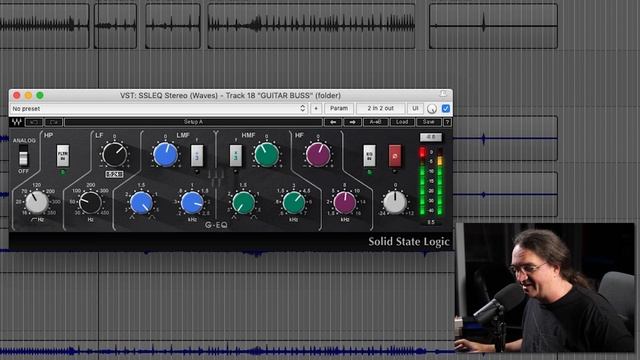This screenshot has width=640, height=360.
Task: Open Waves help question mark
Action: [447, 122]
